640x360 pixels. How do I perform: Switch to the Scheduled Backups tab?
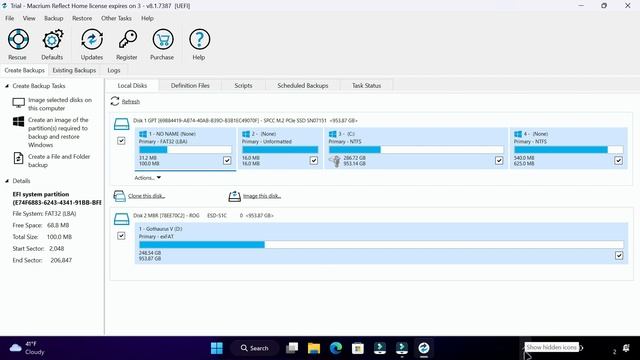pos(303,85)
